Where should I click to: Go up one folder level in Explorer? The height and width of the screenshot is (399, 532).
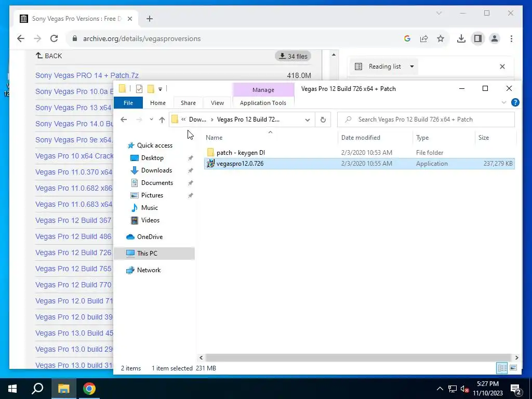click(162, 119)
